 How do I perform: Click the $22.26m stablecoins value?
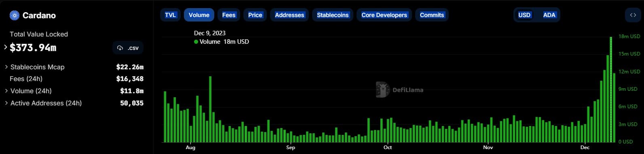(x=130, y=67)
